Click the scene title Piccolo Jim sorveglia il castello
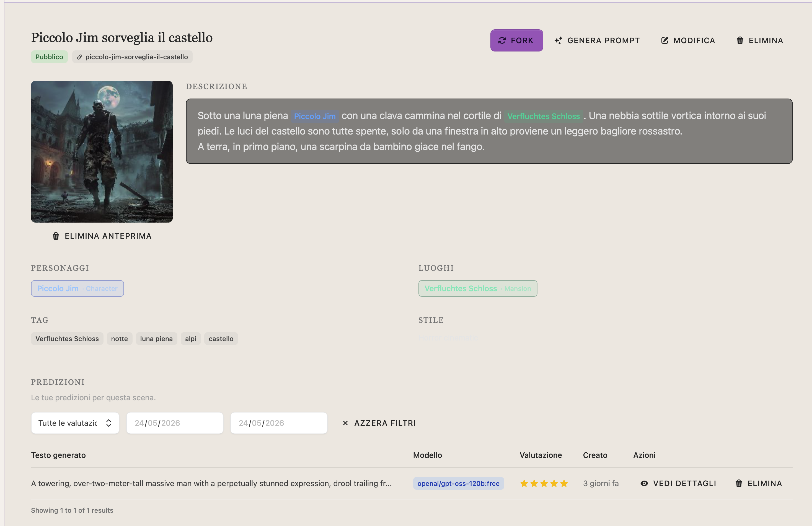This screenshot has width=812, height=526. 122,38
